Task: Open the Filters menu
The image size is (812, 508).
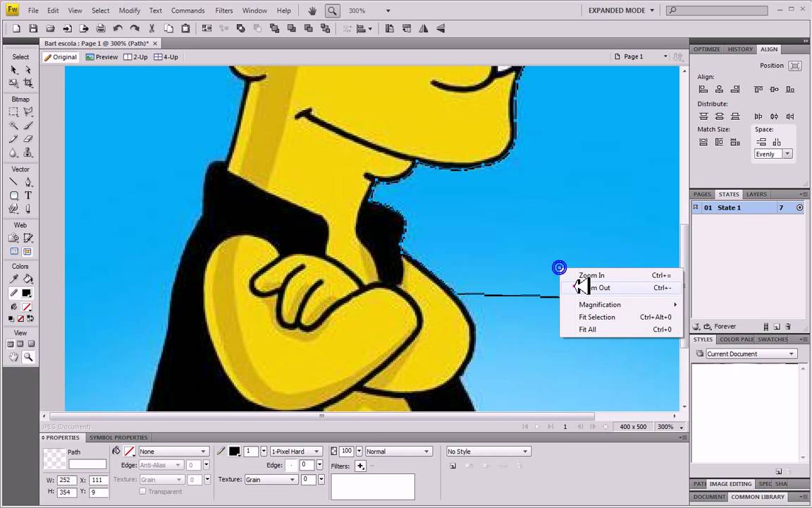Action: 223,11
